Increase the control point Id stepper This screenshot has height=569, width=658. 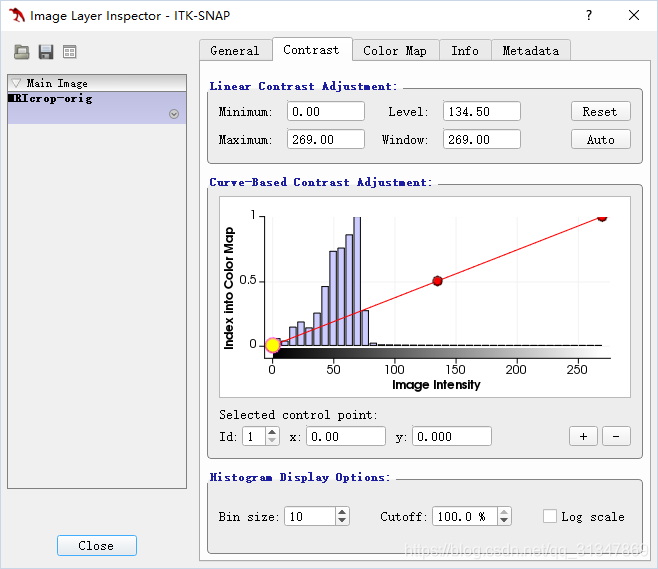click(x=272, y=432)
